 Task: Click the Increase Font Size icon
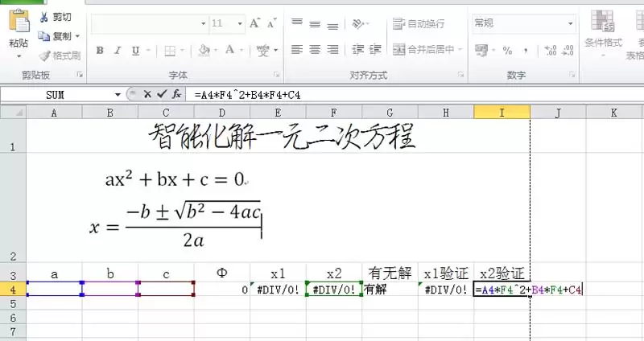coord(255,24)
